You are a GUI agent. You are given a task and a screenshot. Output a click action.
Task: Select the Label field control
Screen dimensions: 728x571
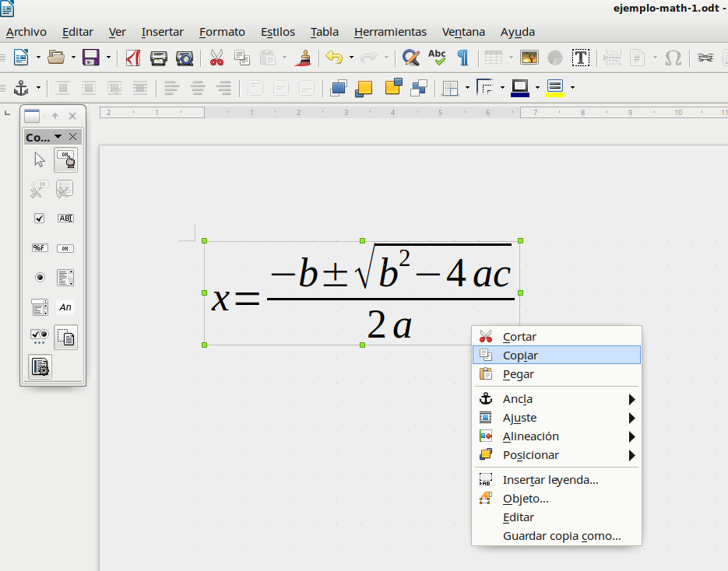tap(65, 307)
